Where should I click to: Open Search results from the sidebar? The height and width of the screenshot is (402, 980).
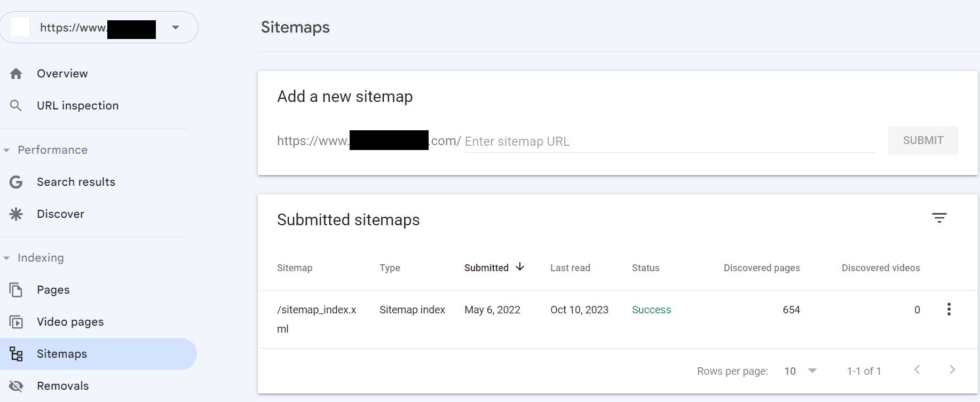(76, 182)
